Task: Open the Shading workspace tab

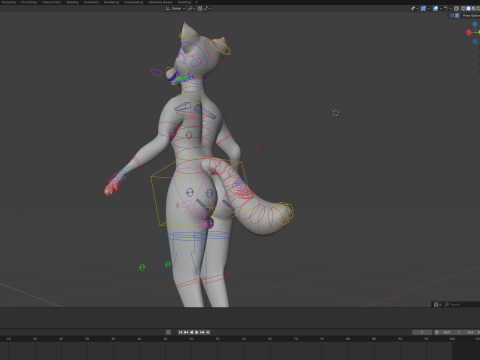Action: coord(72,2)
